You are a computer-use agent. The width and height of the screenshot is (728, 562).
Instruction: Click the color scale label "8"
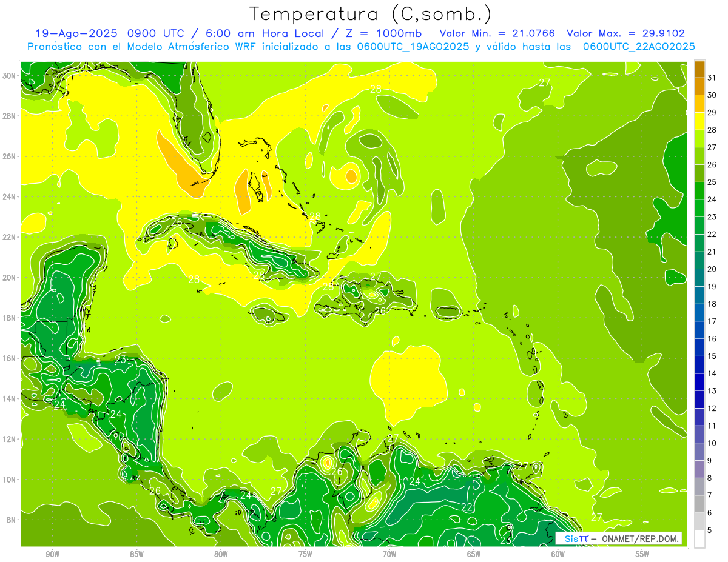710,478
